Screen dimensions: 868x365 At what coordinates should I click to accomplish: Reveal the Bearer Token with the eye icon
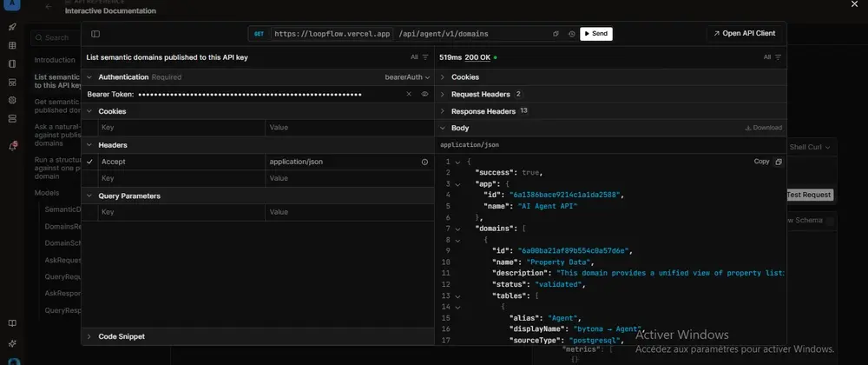tap(424, 94)
